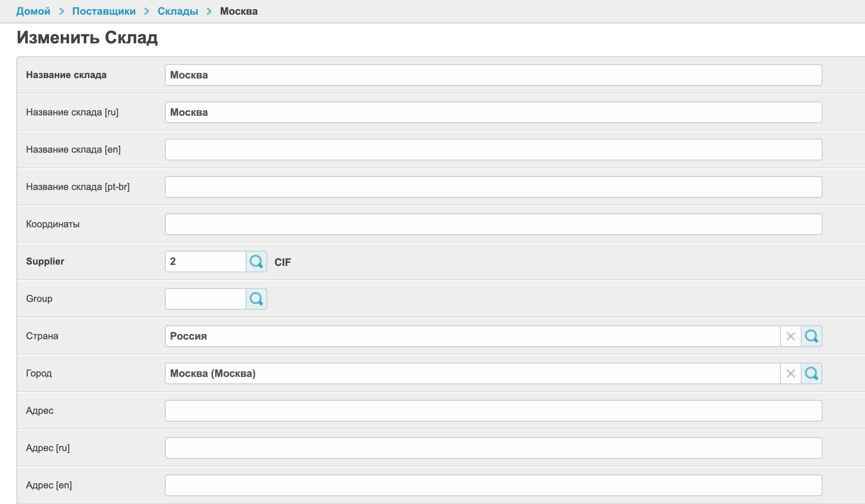Viewport: 865px width, 504px height.
Task: Open Supplier lookup search icon
Action: point(256,262)
